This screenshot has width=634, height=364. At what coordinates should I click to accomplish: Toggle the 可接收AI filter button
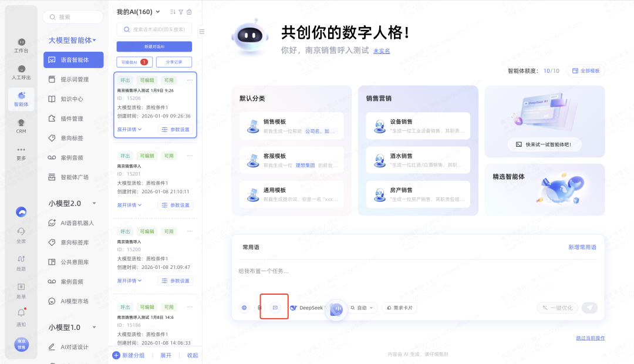coord(133,62)
